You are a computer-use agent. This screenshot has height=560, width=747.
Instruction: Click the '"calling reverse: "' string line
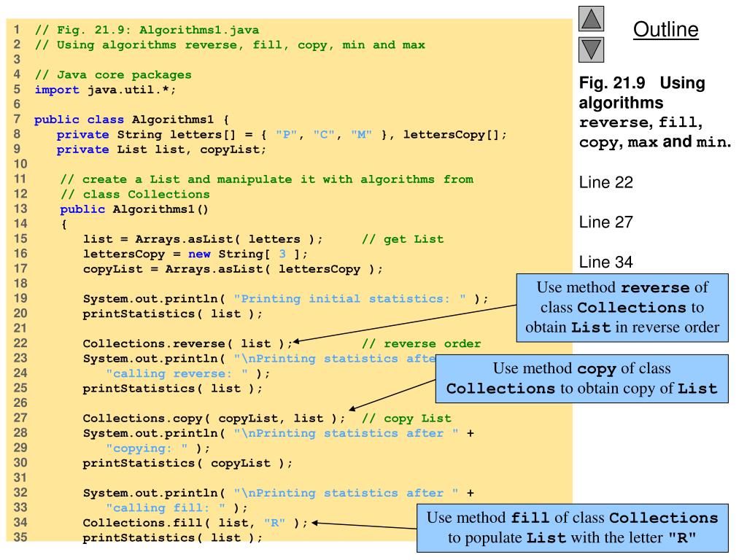tap(187, 373)
